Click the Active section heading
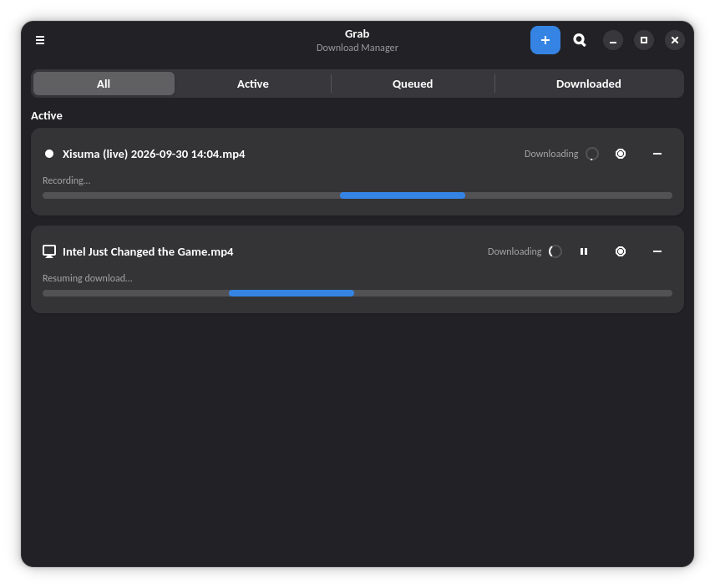 (47, 116)
